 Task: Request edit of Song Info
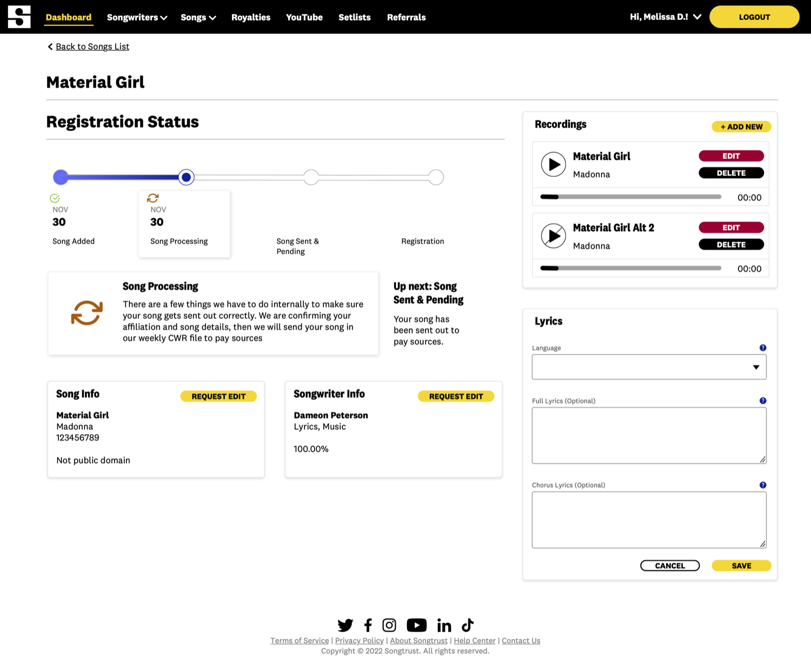click(218, 396)
